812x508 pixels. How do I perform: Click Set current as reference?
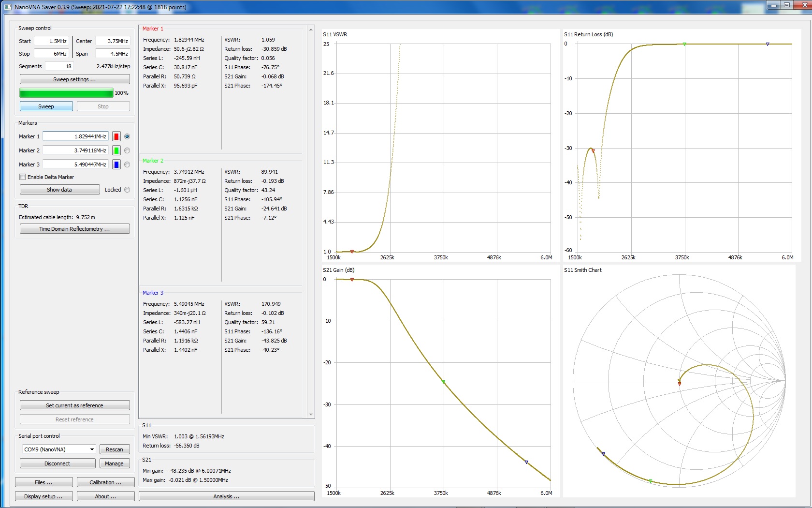tap(74, 405)
